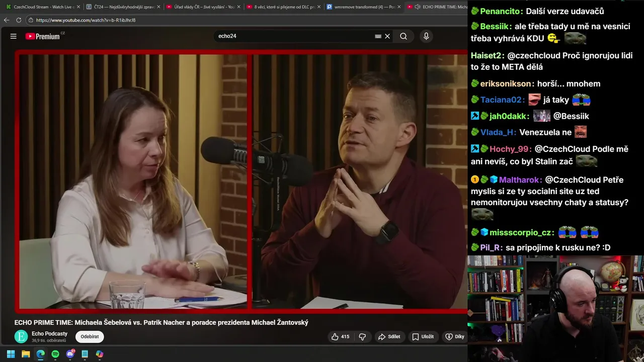Switch to 8 věcí DLC tab
The image size is (644, 362).
[x=283, y=7]
